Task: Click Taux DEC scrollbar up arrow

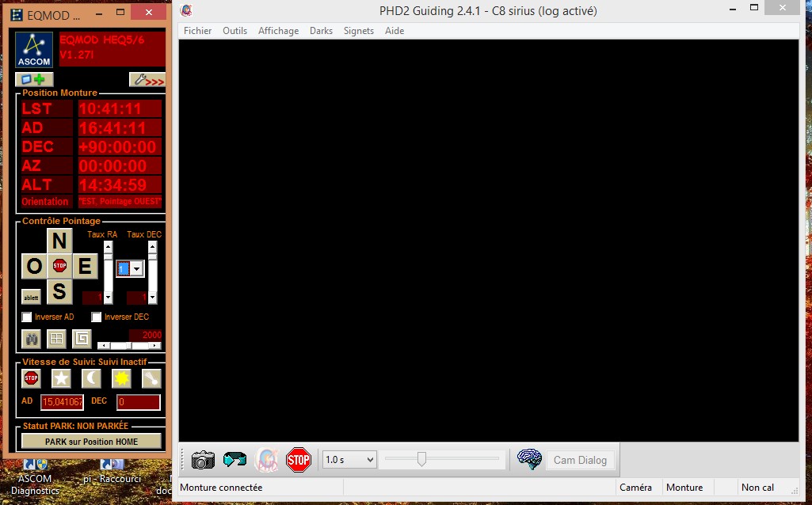Action: pyautogui.click(x=152, y=247)
